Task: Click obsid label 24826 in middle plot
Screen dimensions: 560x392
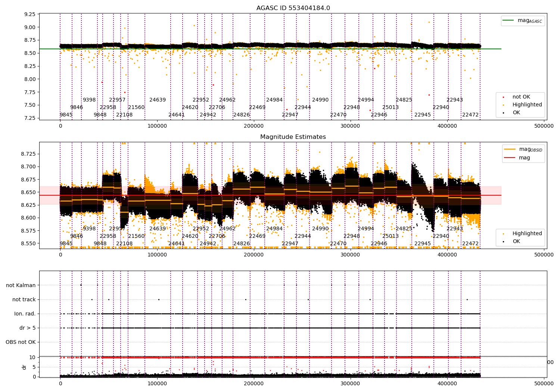Action: (x=242, y=243)
